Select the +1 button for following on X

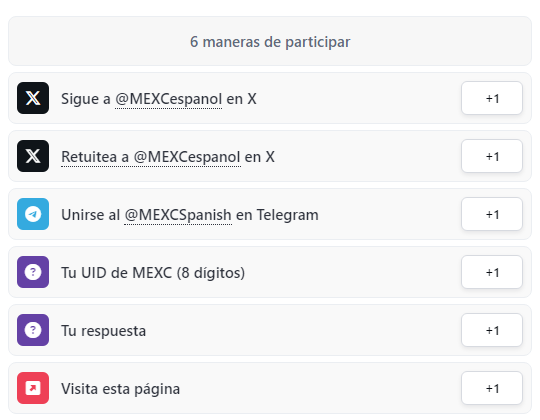(x=492, y=98)
